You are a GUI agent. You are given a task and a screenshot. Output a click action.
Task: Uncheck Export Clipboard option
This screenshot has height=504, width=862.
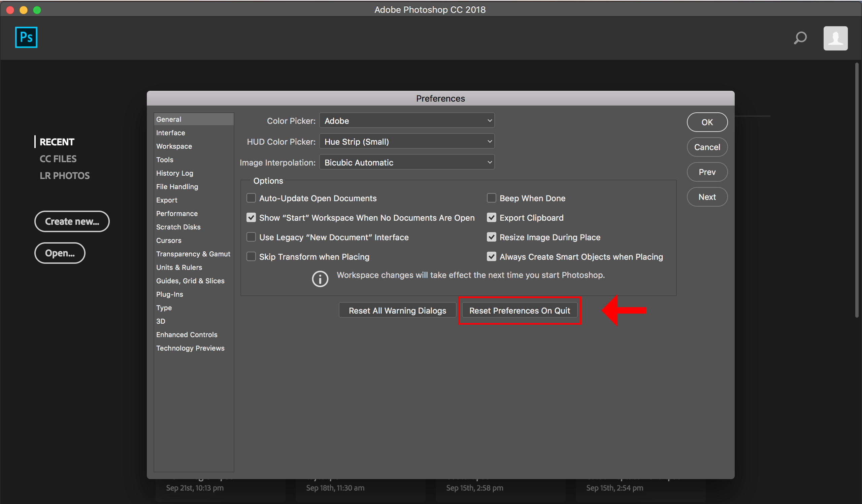(x=492, y=217)
